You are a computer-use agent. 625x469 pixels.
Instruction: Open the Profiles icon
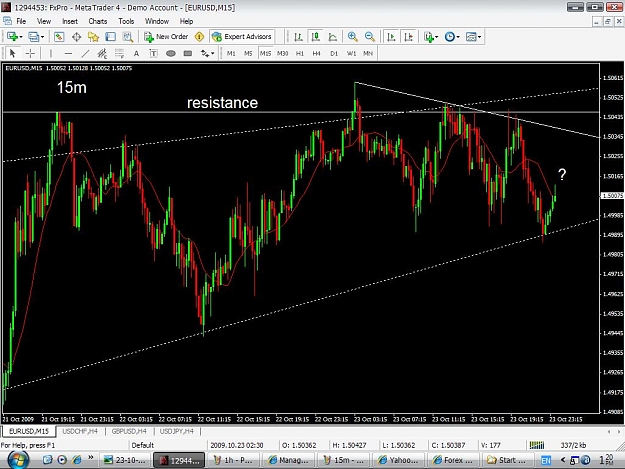click(x=34, y=37)
